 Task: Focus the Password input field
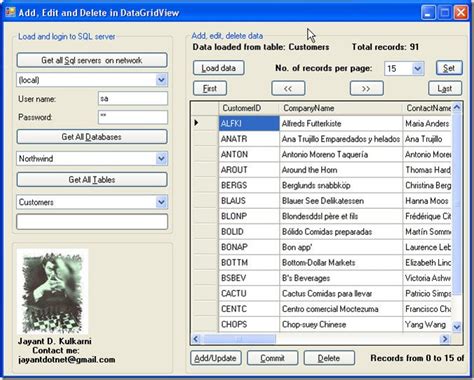click(133, 117)
